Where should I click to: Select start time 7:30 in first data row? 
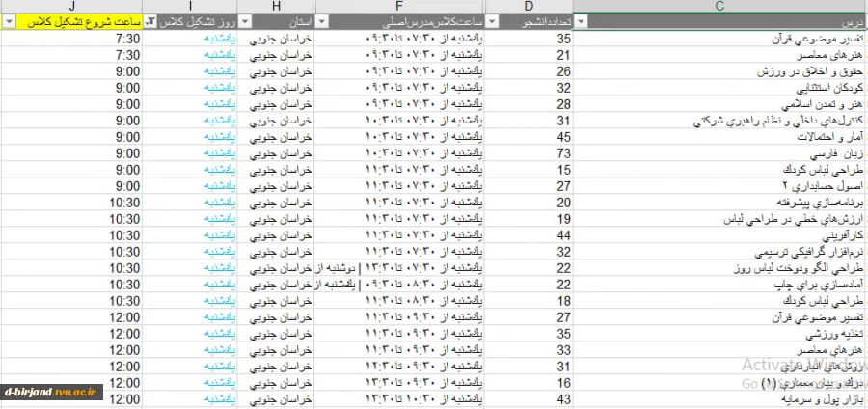pyautogui.click(x=71, y=39)
